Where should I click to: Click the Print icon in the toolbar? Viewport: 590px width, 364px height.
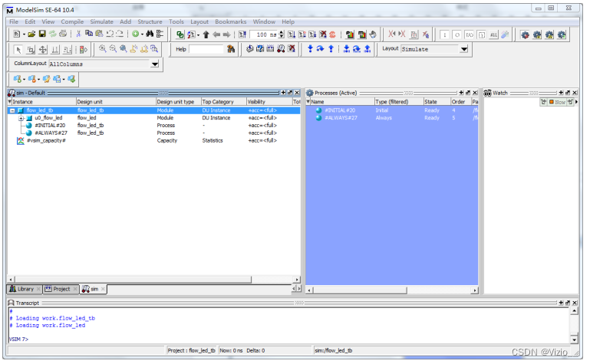coord(63,34)
